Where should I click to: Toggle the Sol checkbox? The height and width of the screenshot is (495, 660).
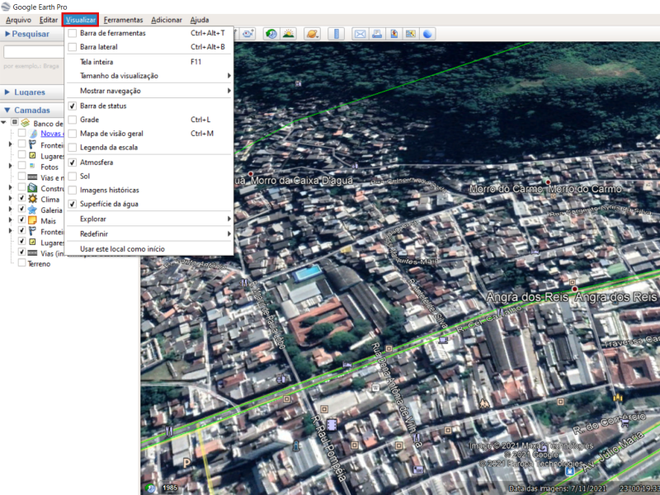tap(72, 176)
